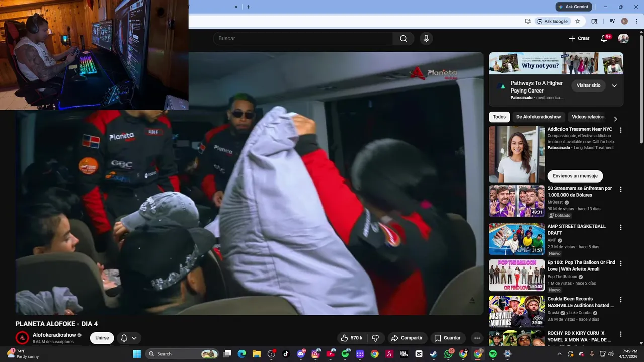Open Microsoft Edge from taskbar

[x=242, y=354]
